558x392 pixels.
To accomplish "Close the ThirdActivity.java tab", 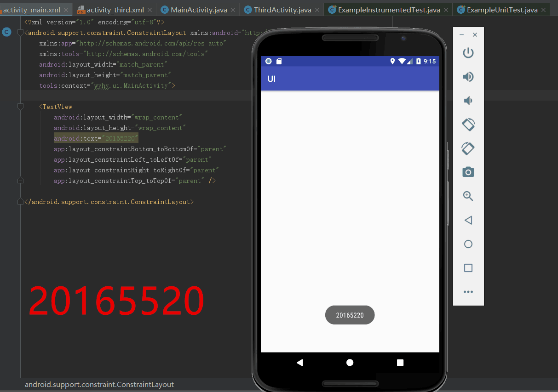I will point(317,10).
